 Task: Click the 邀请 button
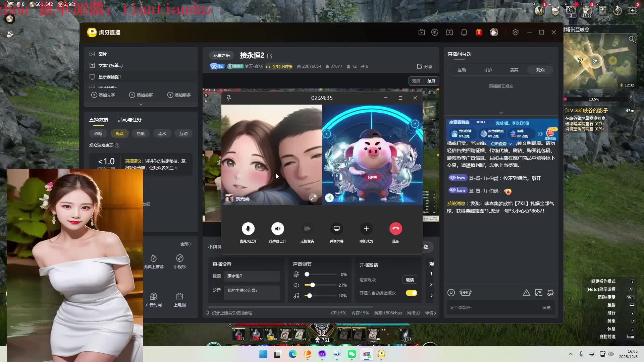pyautogui.click(x=410, y=280)
